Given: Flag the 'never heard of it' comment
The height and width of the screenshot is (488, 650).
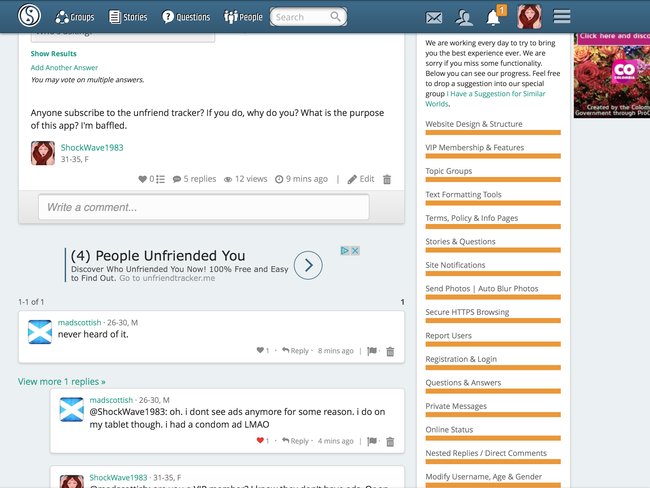Looking at the screenshot, I should click(x=372, y=351).
